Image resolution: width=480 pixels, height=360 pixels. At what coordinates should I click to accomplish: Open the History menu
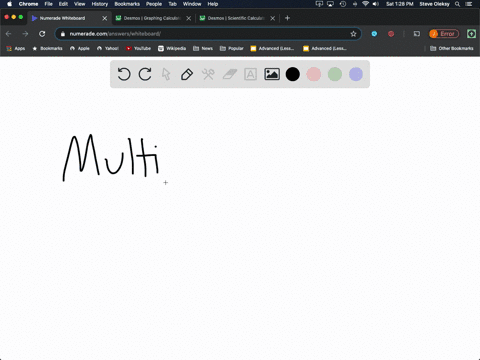[x=100, y=4]
